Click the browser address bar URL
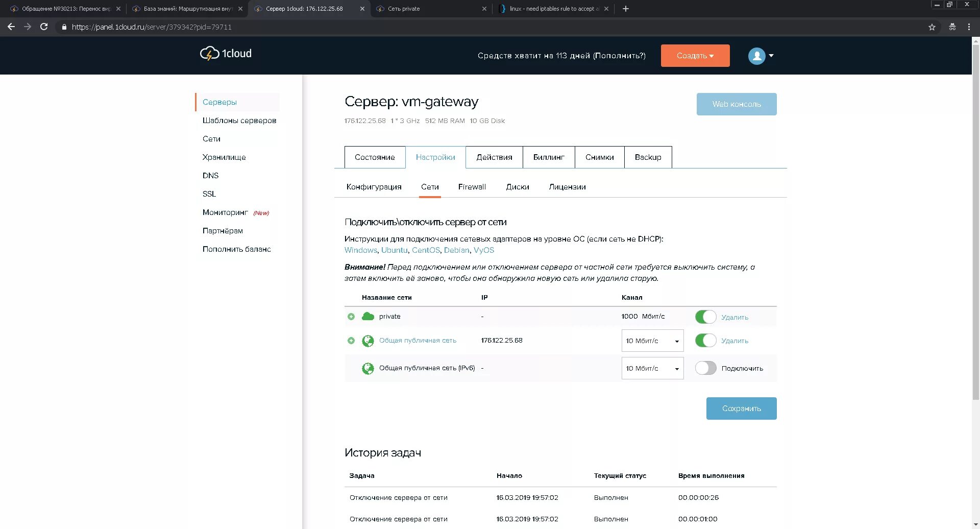 point(152,27)
